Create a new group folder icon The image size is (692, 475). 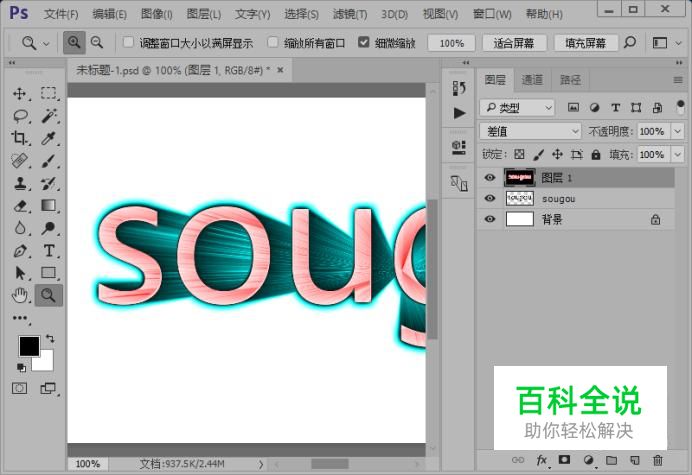pyautogui.click(x=611, y=460)
